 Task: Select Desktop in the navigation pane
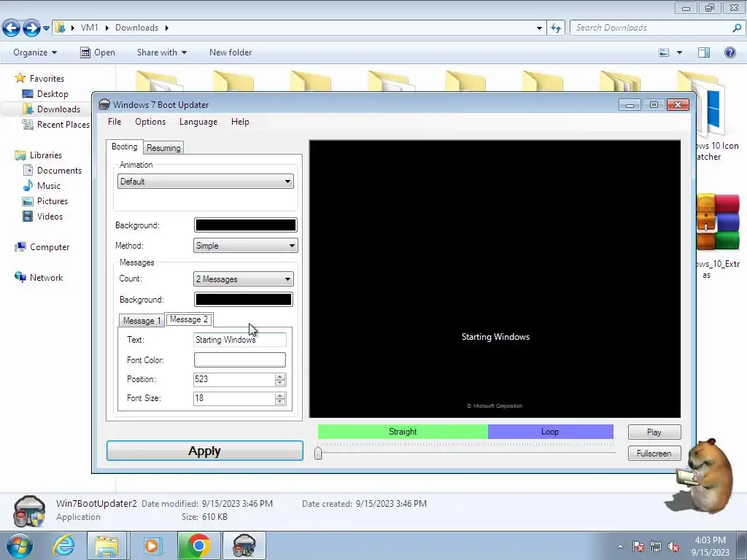tap(53, 94)
